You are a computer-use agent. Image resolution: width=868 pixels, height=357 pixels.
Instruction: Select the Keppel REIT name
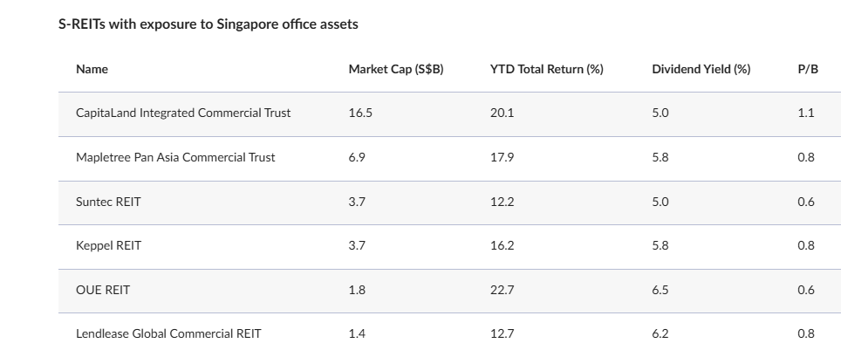108,246
